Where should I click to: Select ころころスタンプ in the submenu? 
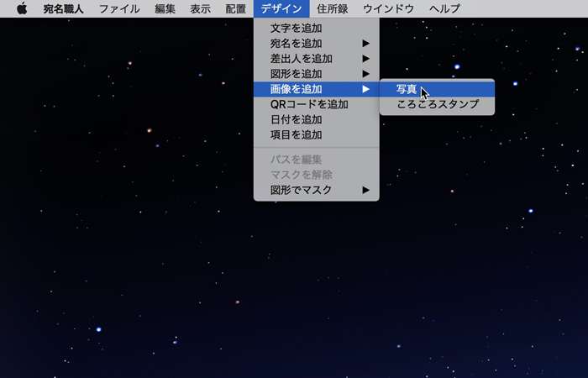point(437,104)
